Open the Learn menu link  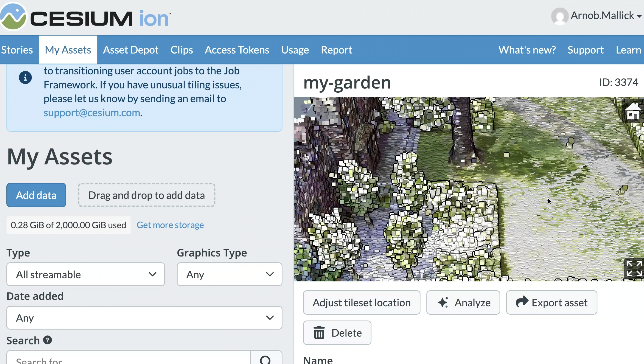pos(628,50)
